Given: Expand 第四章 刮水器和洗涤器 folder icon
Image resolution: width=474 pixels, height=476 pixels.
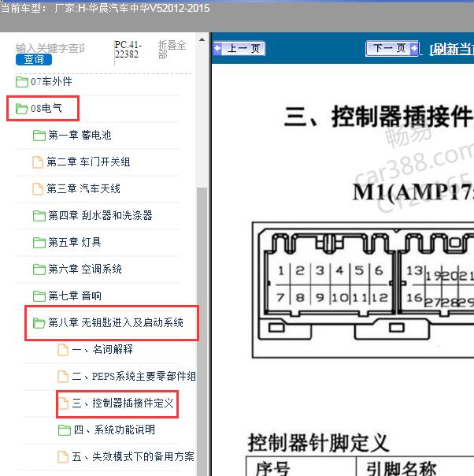Looking at the screenshot, I should (x=39, y=215).
